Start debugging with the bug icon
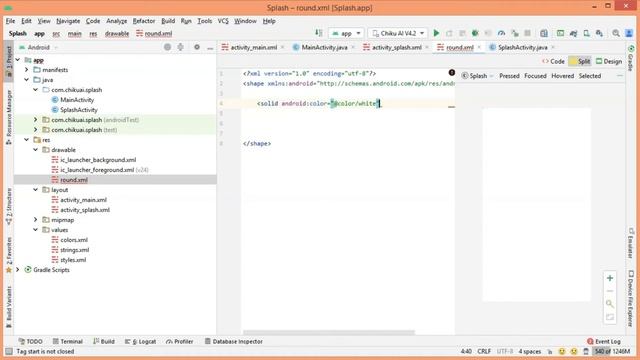Screen dimensions: 640x360 pyautogui.click(x=475, y=33)
